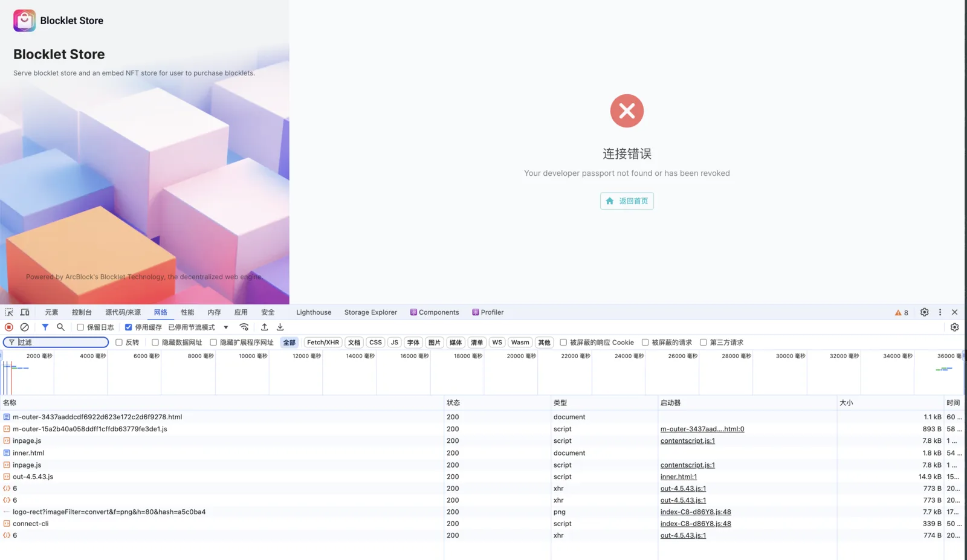Close the DevTools panel
This screenshot has width=967, height=560.
click(x=955, y=312)
